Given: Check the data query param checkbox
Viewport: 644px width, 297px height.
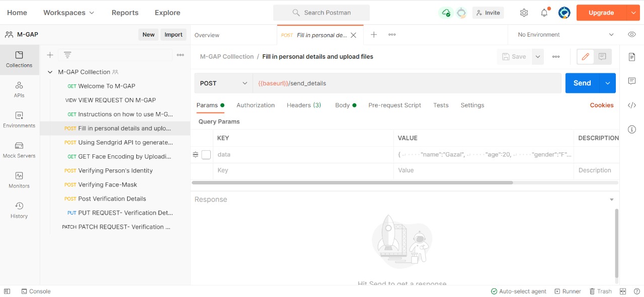Looking at the screenshot, I should click(x=206, y=155).
